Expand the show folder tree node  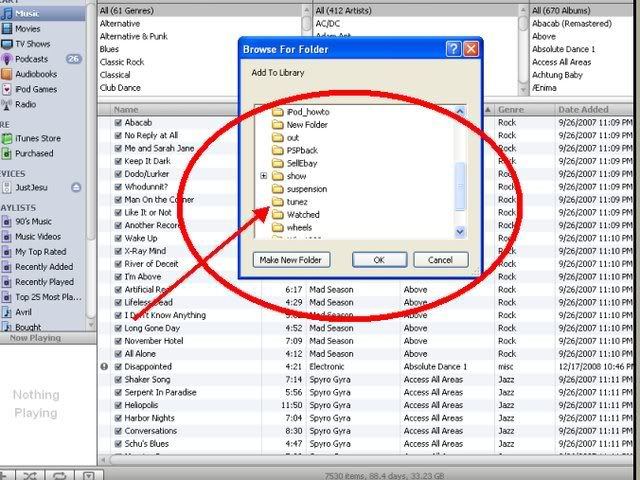(x=263, y=175)
